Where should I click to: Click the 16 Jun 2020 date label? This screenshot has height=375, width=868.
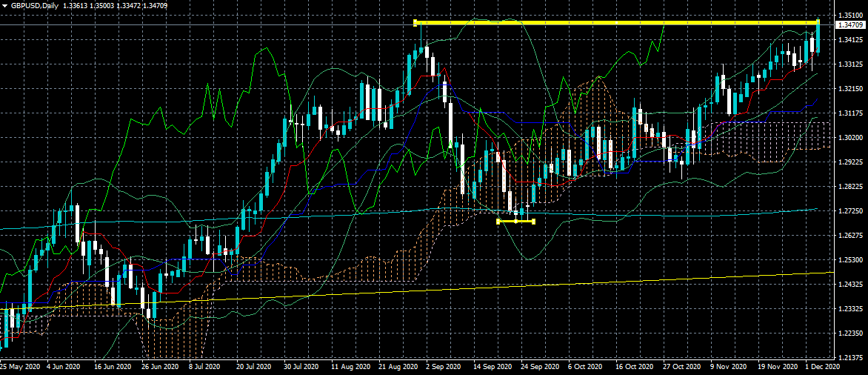click(x=112, y=367)
